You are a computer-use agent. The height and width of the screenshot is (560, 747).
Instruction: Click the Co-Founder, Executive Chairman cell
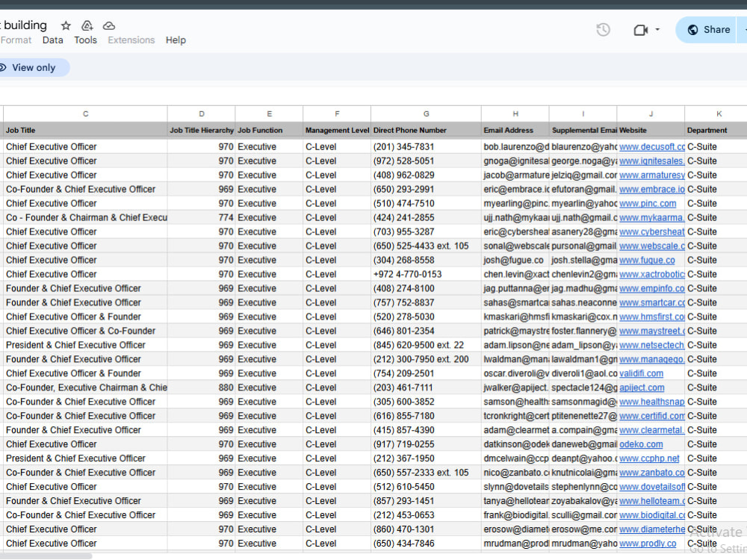point(86,388)
